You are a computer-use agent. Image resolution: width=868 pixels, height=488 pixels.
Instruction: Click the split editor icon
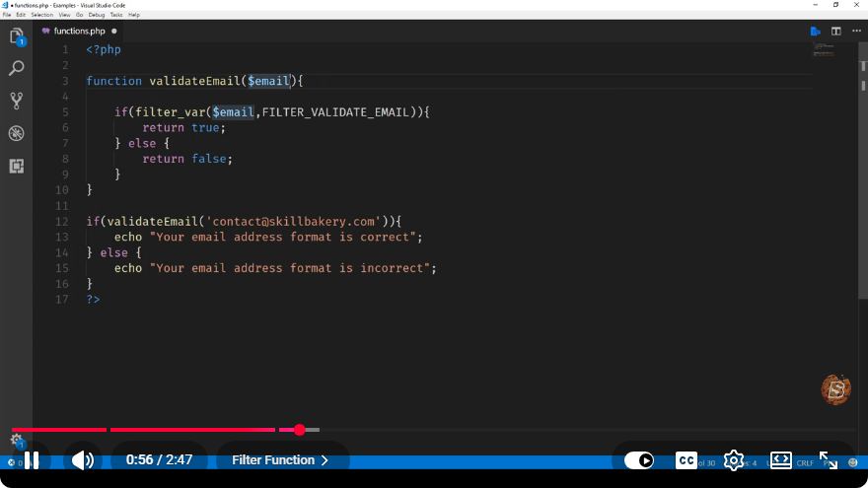(x=835, y=31)
